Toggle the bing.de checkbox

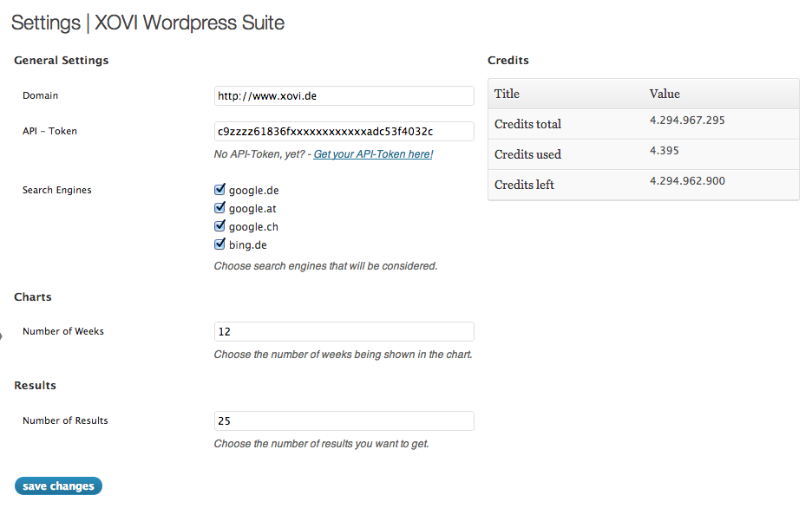point(219,244)
